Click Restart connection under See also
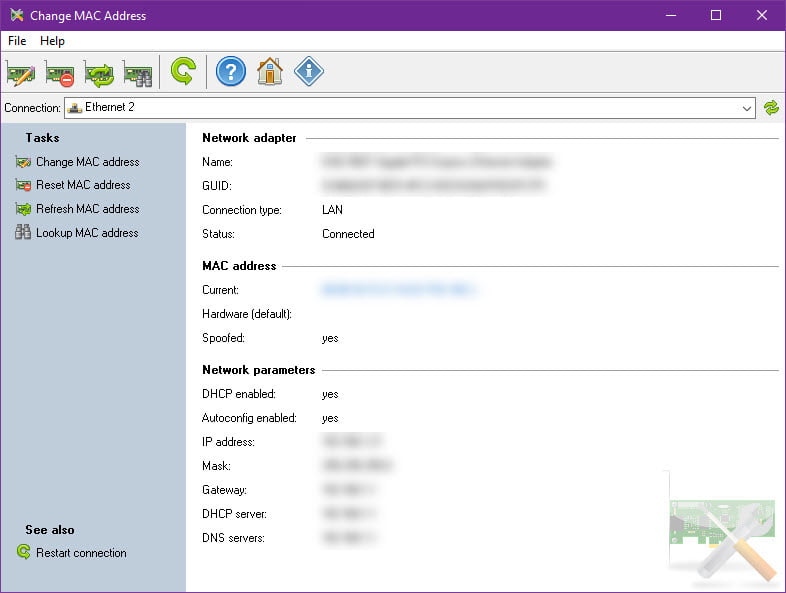The height and width of the screenshot is (593, 786). (x=81, y=552)
